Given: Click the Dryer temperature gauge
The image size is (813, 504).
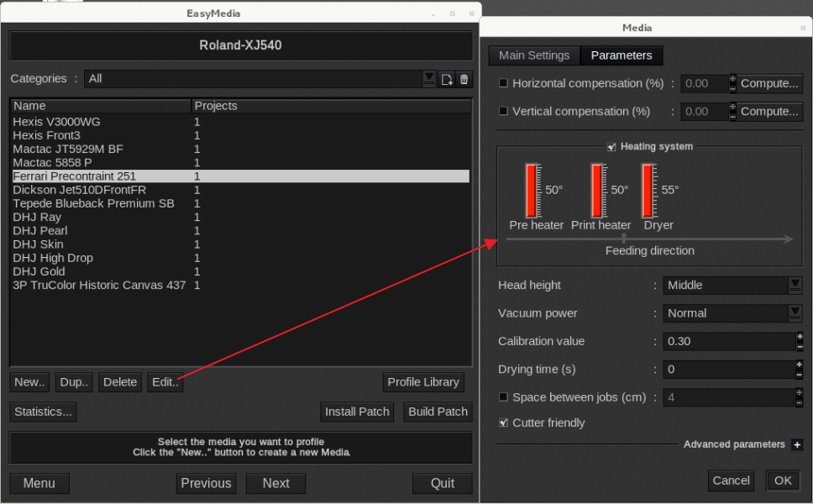Looking at the screenshot, I should coord(648,191).
